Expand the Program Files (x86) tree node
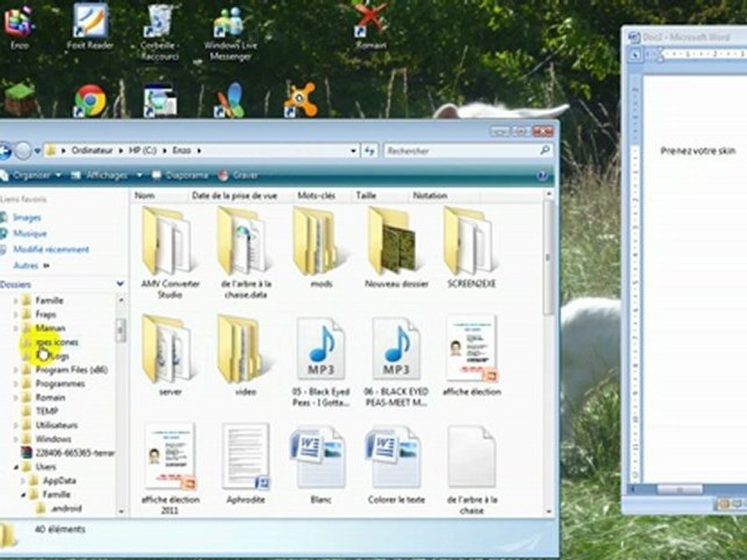The width and height of the screenshot is (747, 560). [16, 370]
